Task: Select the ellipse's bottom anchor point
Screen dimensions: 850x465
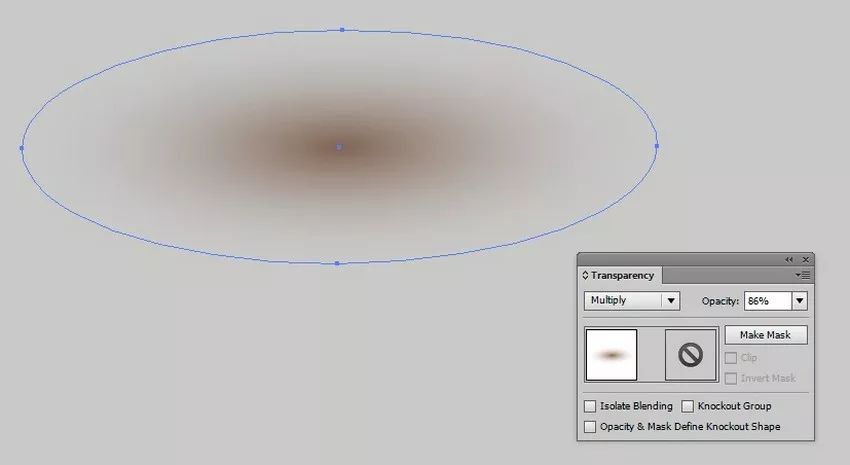Action: click(x=337, y=263)
